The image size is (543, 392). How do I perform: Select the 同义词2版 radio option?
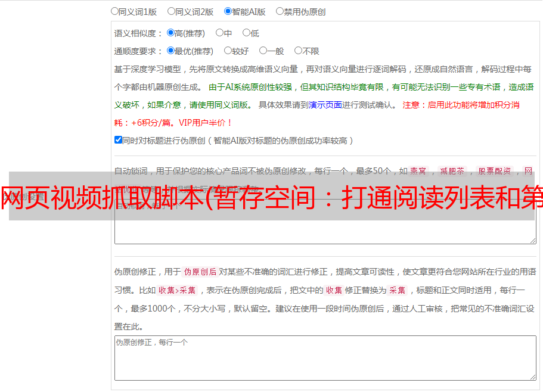[171, 11]
